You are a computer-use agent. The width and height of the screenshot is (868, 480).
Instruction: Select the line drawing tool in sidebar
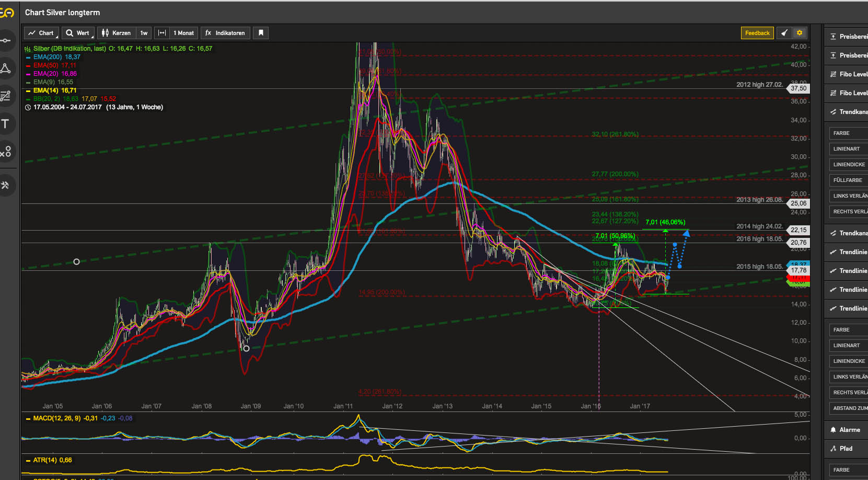tap(6, 41)
